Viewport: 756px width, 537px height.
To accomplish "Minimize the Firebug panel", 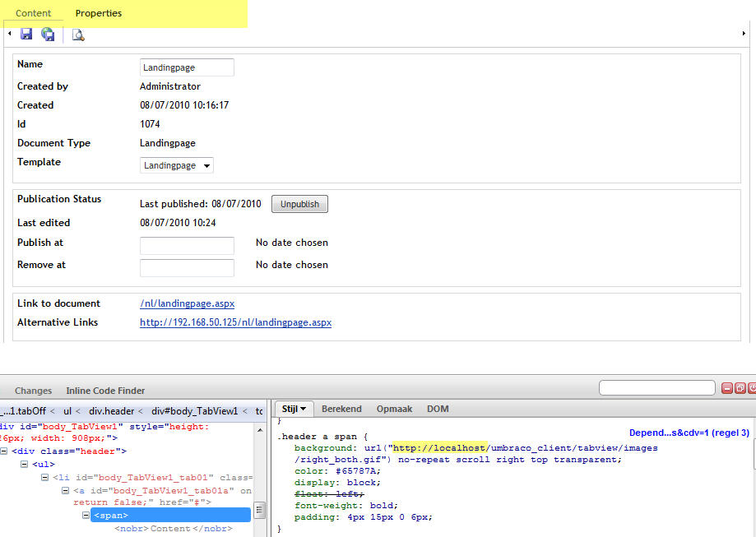I will click(727, 388).
